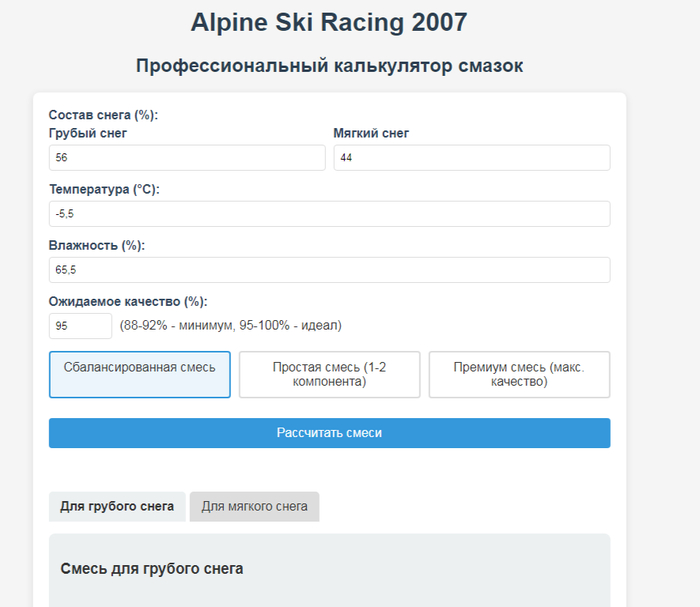Click the Мягкий снег field showing 44

click(472, 158)
